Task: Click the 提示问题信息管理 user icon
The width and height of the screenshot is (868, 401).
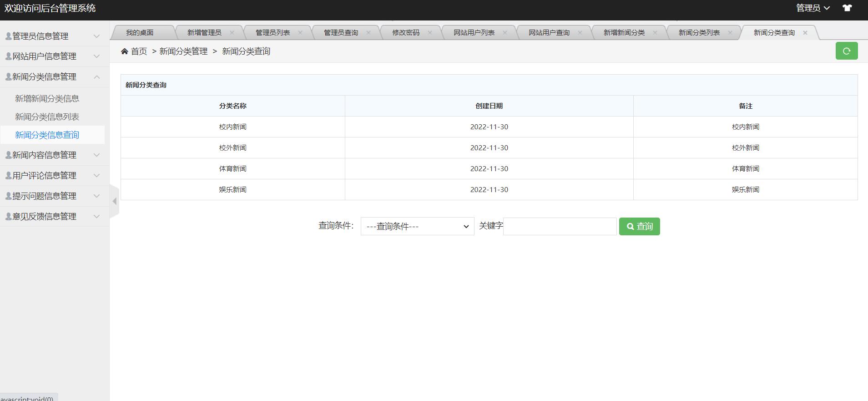Action: [8, 196]
